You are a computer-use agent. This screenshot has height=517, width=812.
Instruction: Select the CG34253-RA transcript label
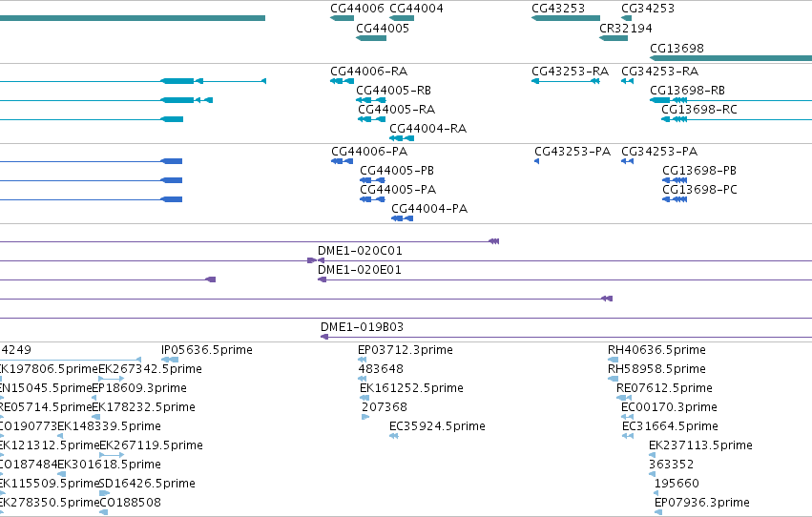[659, 71]
